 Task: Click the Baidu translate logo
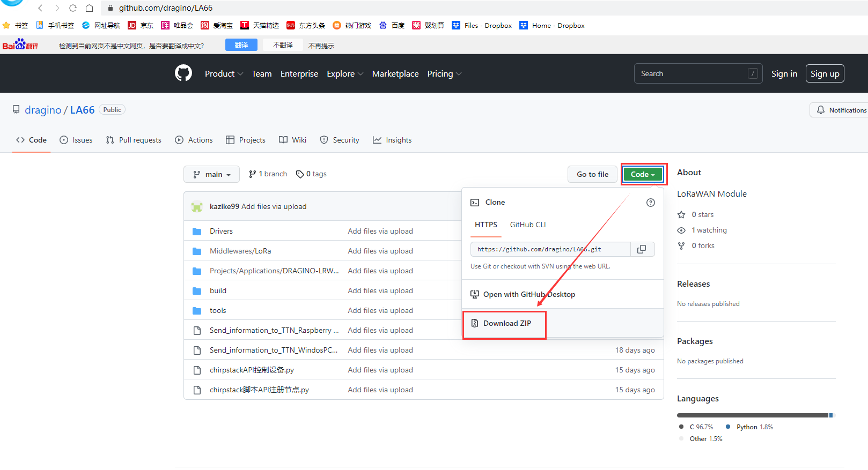tap(20, 44)
